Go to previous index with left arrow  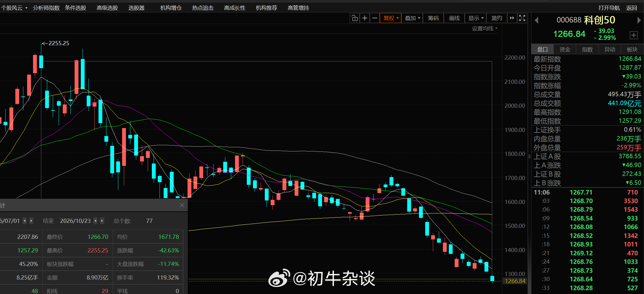tap(537, 20)
